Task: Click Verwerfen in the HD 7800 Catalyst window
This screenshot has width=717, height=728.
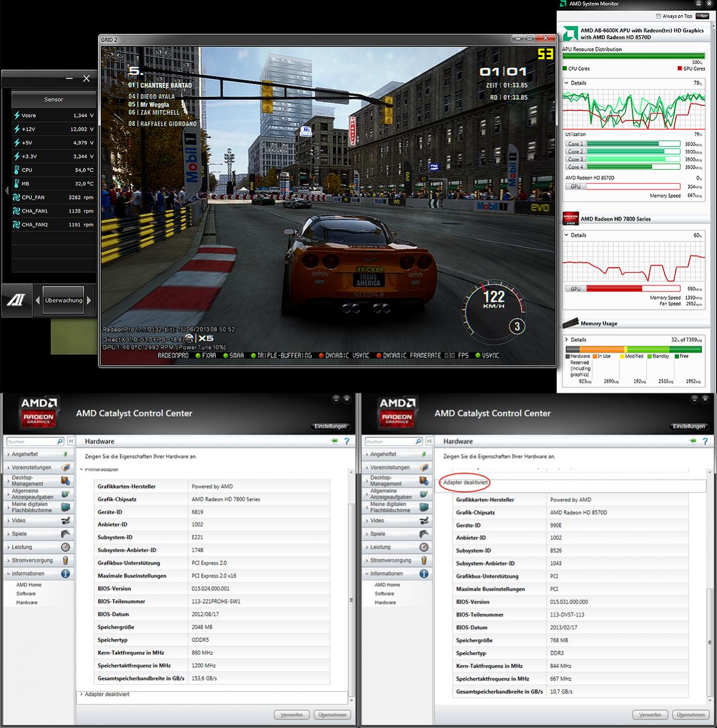Action: click(x=292, y=715)
